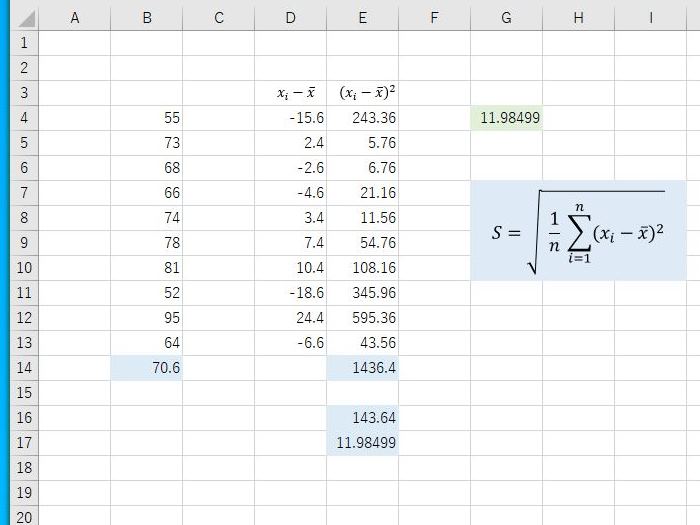Select column D header

(x=291, y=18)
